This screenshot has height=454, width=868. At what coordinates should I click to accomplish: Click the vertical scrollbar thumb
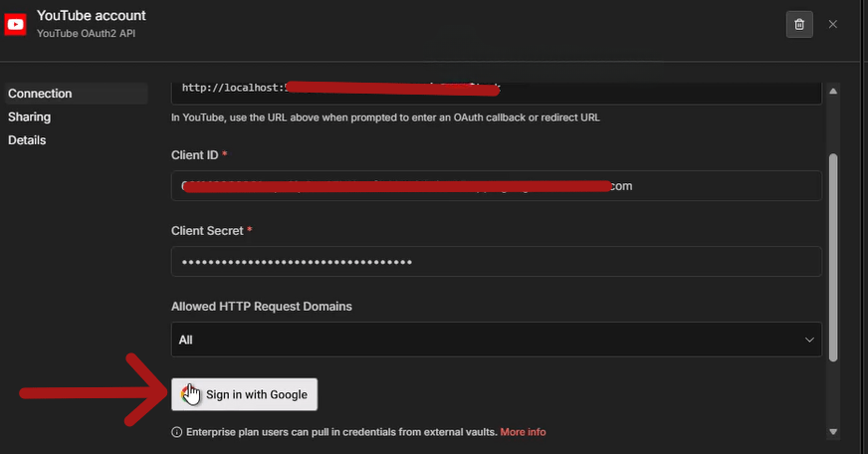(x=833, y=258)
